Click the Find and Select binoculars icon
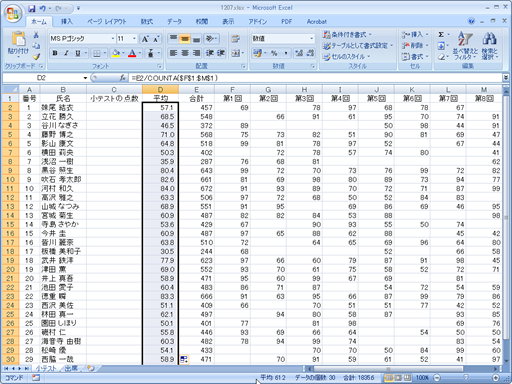The width and height of the screenshot is (512, 384). [x=489, y=45]
